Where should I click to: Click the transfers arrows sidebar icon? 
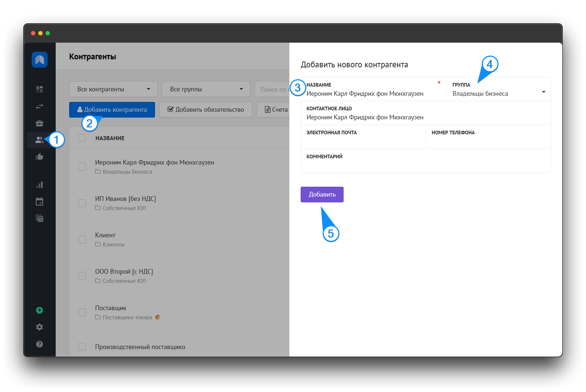(40, 106)
